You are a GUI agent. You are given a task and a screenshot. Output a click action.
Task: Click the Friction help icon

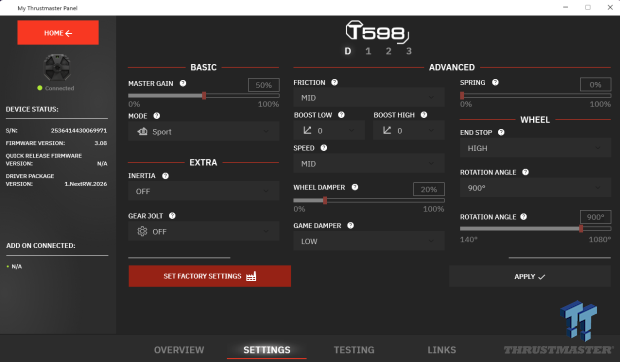[335, 82]
